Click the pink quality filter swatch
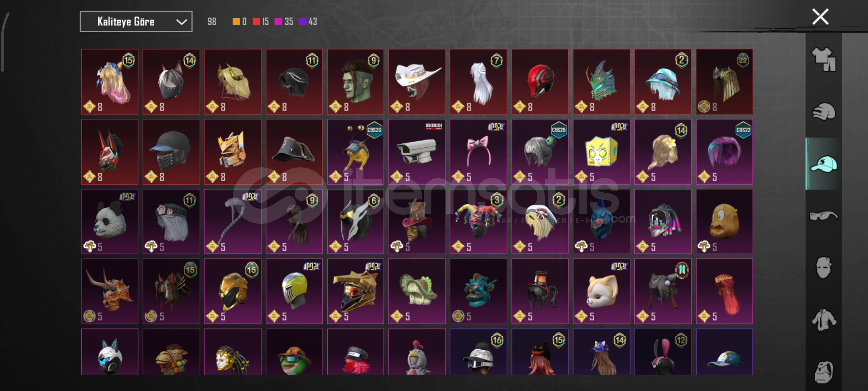This screenshot has width=868, height=391. click(x=278, y=22)
